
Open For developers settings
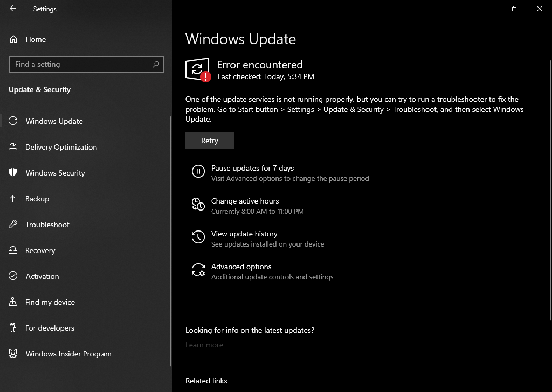pos(50,328)
